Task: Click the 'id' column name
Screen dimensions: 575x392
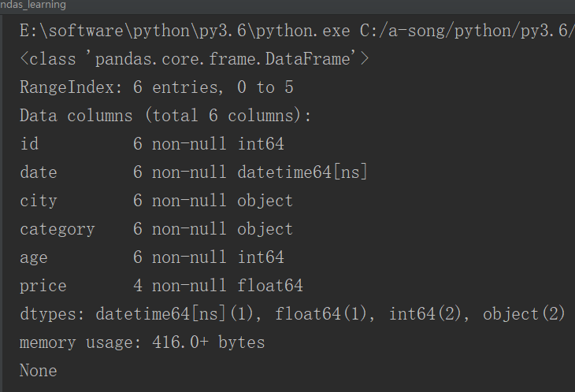Action: [29, 144]
